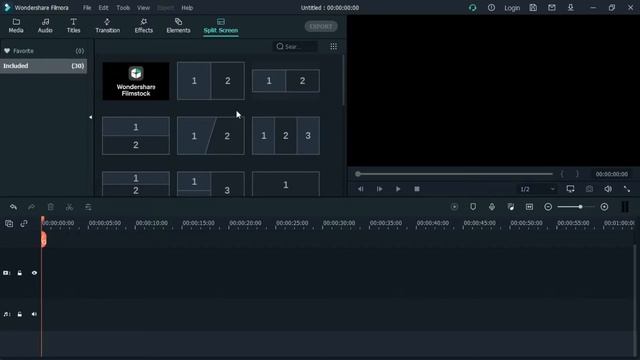The width and height of the screenshot is (640, 360).
Task: Click the split screen search field
Action: pyautogui.click(x=296, y=47)
